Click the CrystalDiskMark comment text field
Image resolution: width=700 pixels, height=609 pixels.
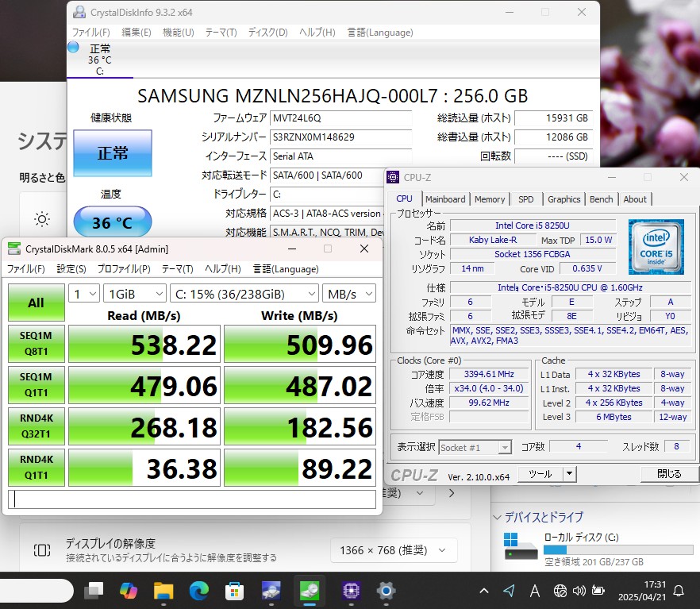pyautogui.click(x=192, y=499)
